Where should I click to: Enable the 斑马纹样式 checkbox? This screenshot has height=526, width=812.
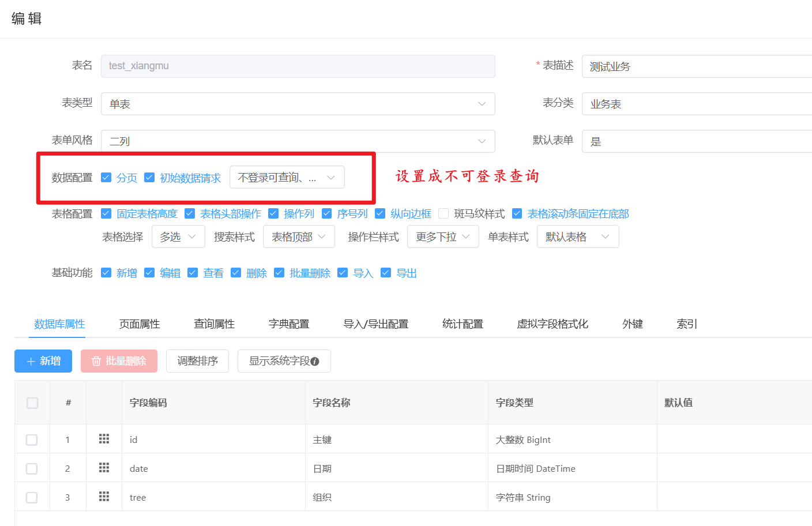tap(443, 214)
